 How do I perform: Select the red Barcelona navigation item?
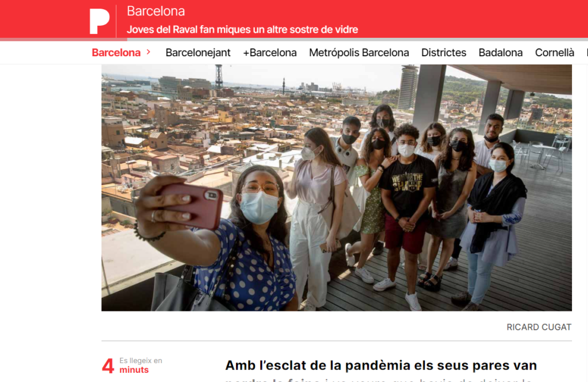pyautogui.click(x=116, y=52)
